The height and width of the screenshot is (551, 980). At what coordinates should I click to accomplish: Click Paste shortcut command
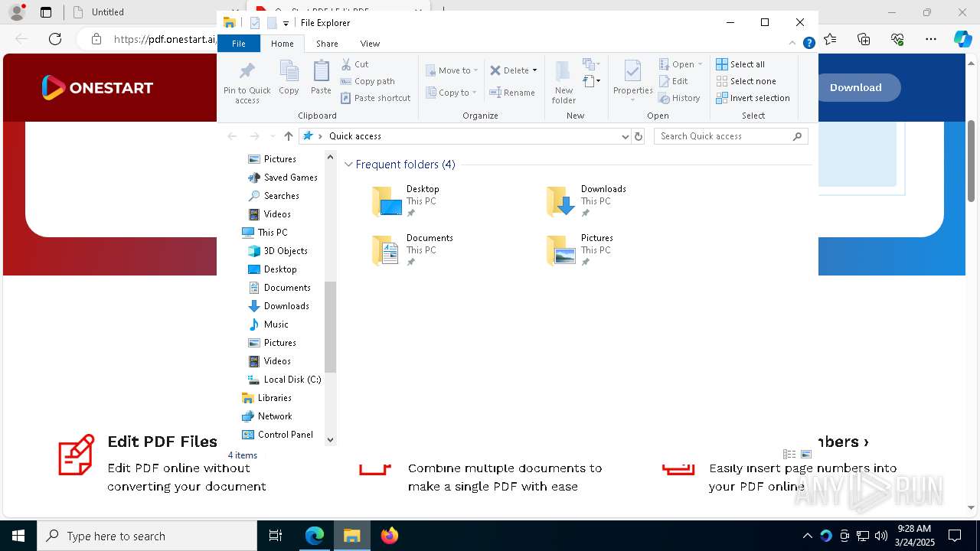pyautogui.click(x=375, y=98)
